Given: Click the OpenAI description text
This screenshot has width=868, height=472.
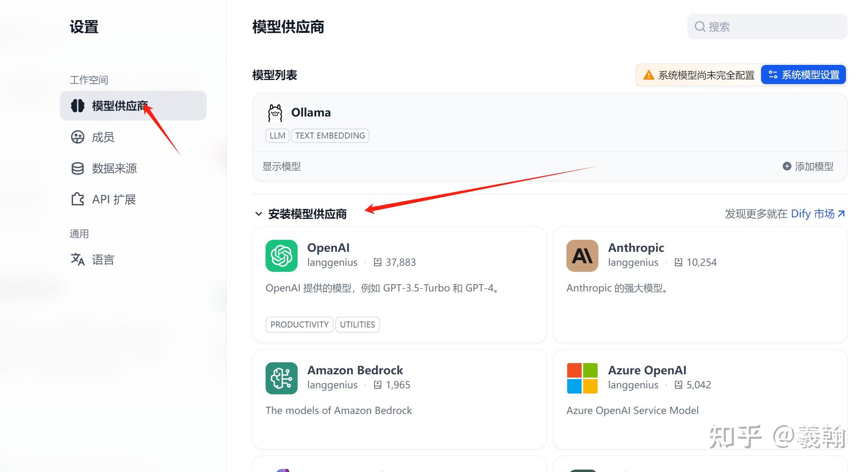Looking at the screenshot, I should point(383,288).
